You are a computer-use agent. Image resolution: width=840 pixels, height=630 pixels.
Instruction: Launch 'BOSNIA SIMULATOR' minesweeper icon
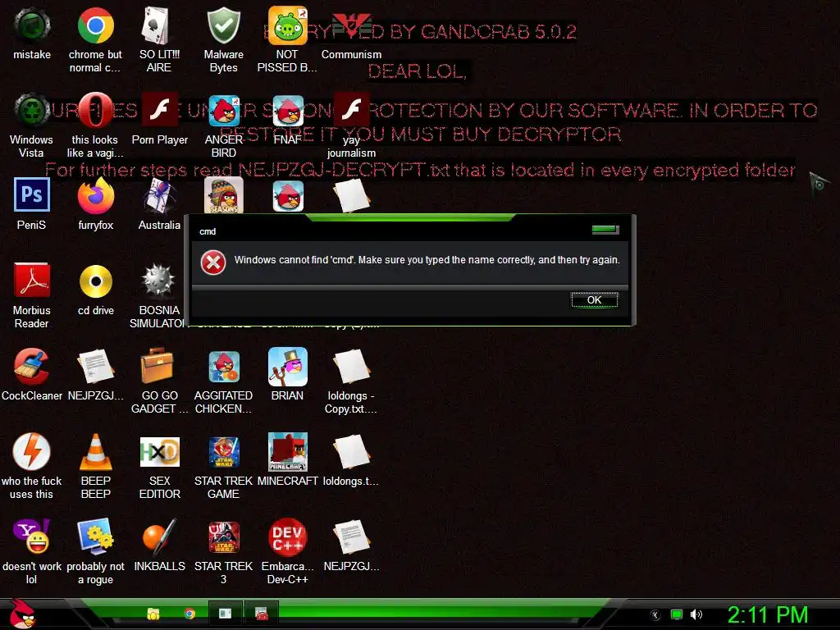coord(159,294)
